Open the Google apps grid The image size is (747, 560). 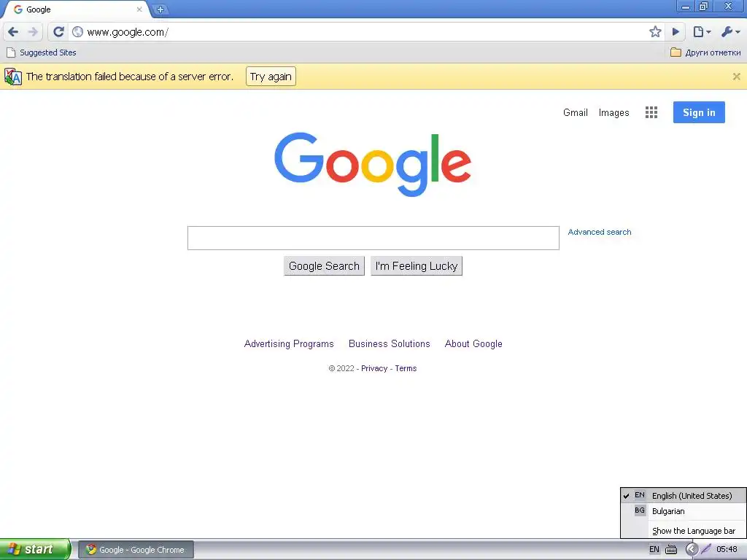pyautogui.click(x=651, y=112)
